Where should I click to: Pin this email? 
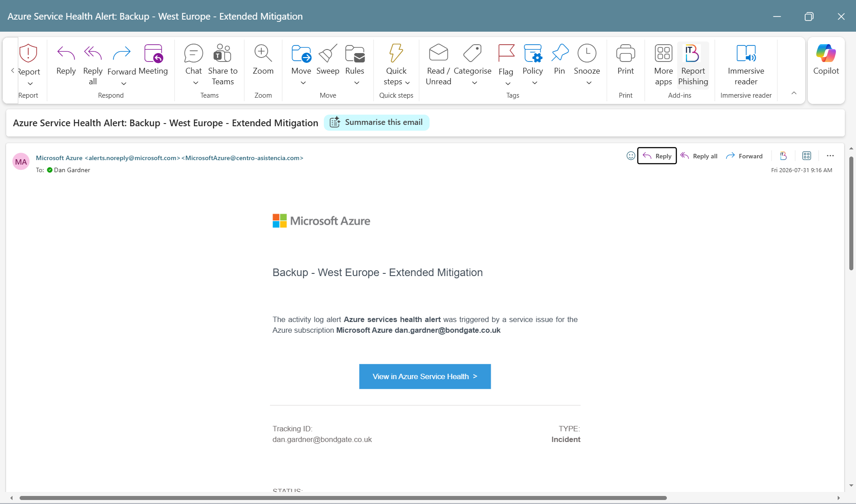click(x=559, y=60)
